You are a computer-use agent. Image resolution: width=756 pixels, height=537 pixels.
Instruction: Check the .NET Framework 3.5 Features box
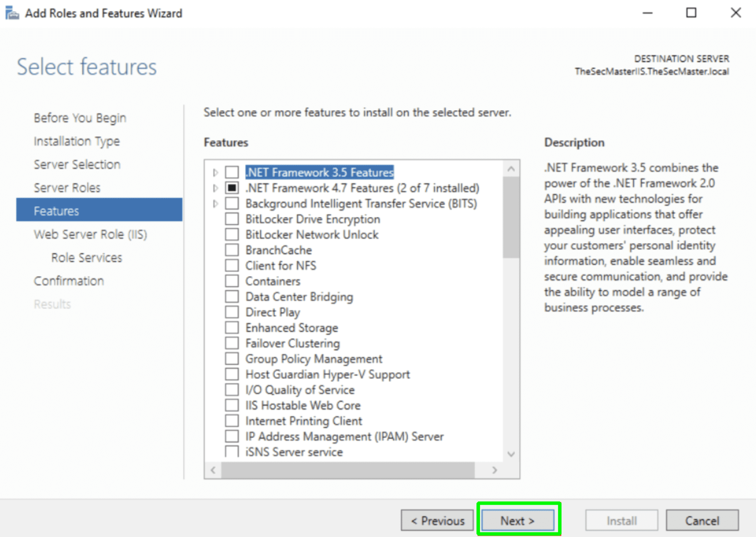click(x=232, y=172)
